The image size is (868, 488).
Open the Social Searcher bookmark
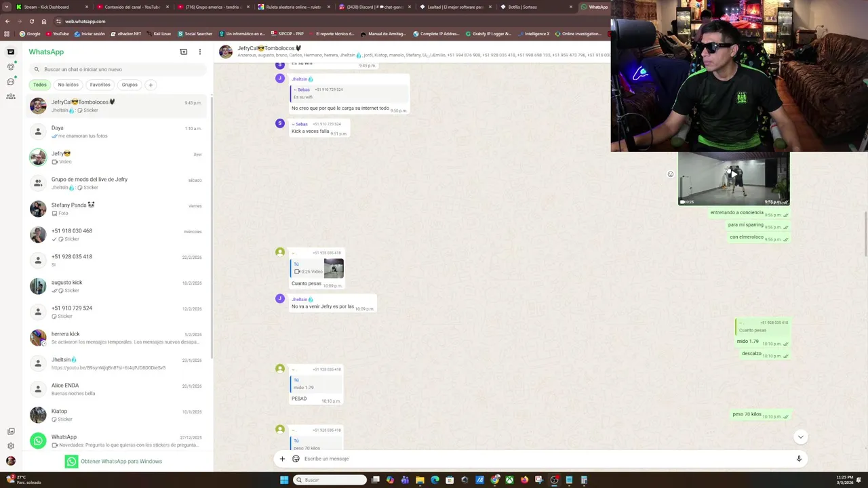pos(195,33)
